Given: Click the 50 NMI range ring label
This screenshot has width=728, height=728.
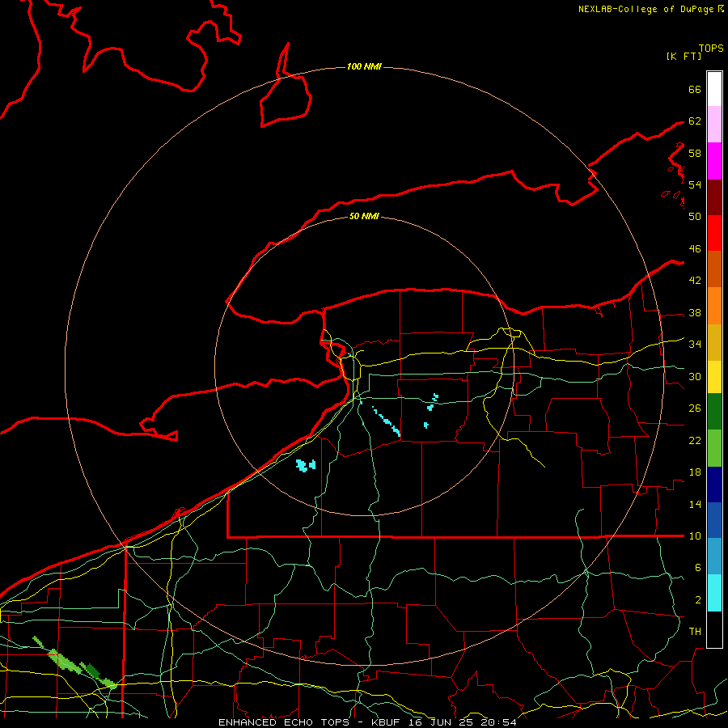Looking at the screenshot, I should pos(364,216).
